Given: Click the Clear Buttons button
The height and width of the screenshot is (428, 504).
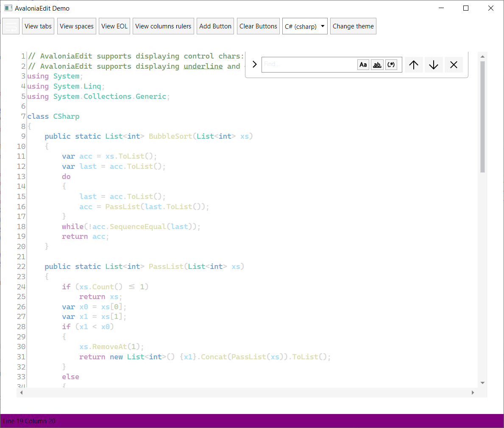Looking at the screenshot, I should coord(258,26).
